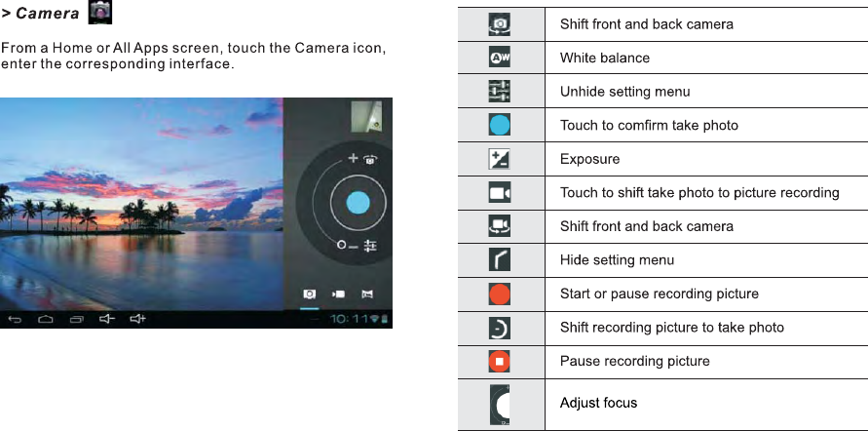The width and height of the screenshot is (868, 431).
Task: Open the settings sliders icon on the viewfinder dial
Action: (x=370, y=246)
